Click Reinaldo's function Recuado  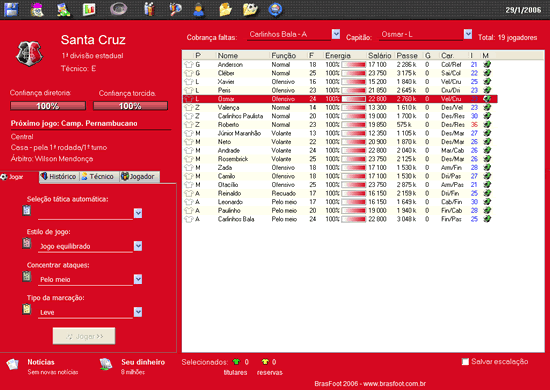(283, 193)
